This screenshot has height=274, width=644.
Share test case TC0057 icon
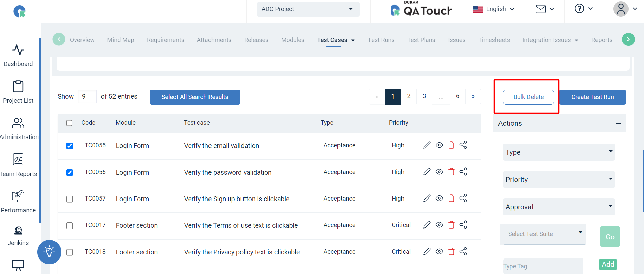[463, 198]
